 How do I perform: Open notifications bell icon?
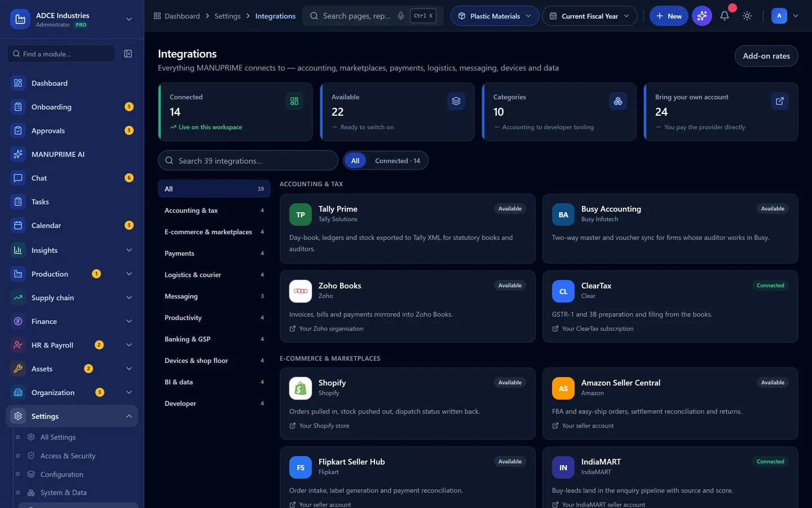(x=725, y=16)
